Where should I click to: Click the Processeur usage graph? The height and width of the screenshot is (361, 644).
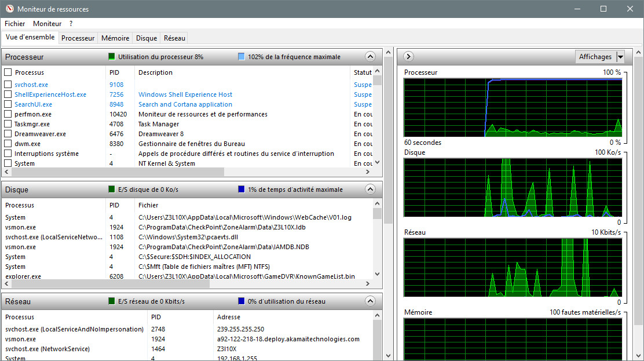click(513, 108)
